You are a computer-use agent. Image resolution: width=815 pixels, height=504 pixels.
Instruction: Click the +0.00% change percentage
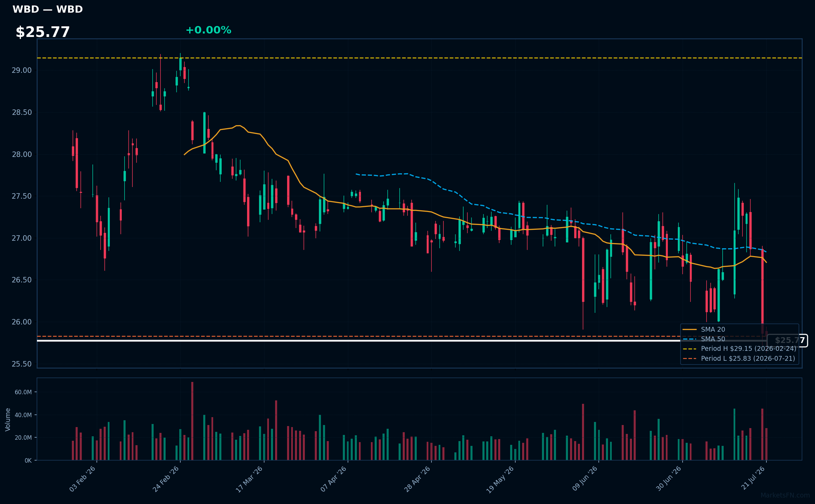pyautogui.click(x=208, y=30)
